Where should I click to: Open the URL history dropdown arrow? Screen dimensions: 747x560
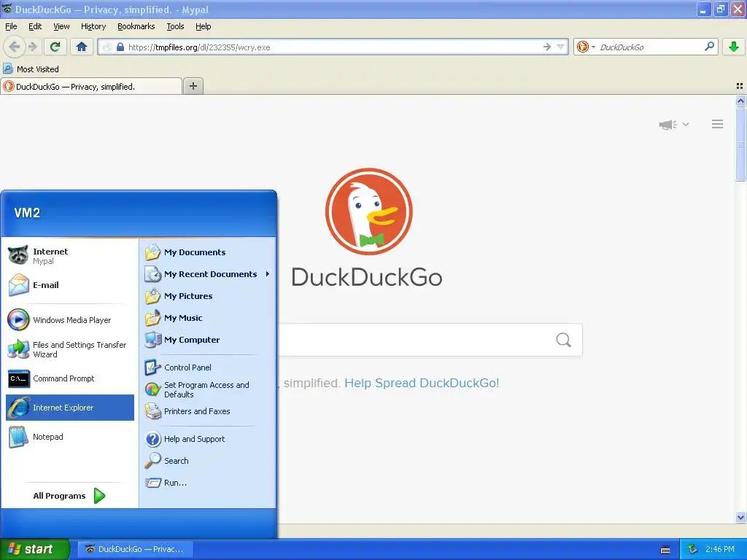click(x=561, y=47)
